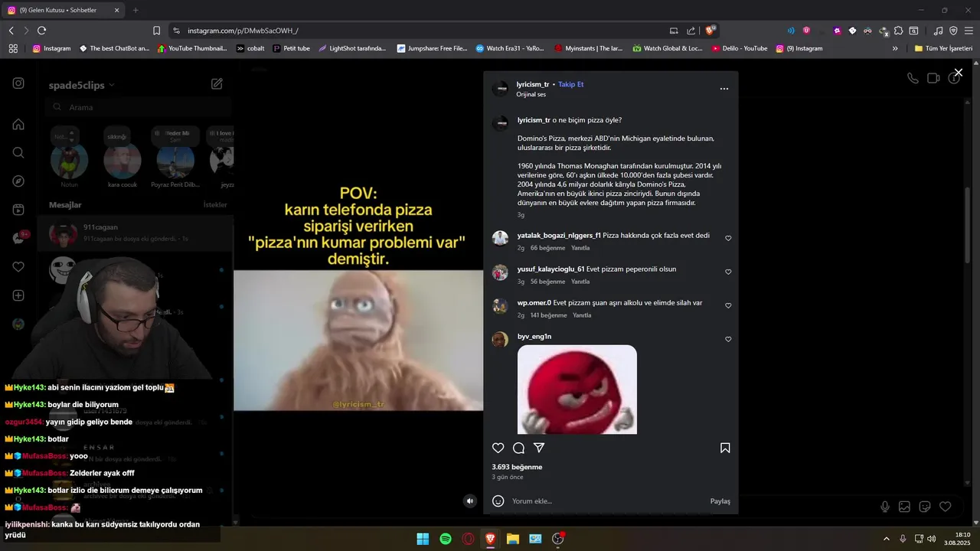Open Instagram search from sidebar
This screenshot has width=980, height=551.
(18, 152)
